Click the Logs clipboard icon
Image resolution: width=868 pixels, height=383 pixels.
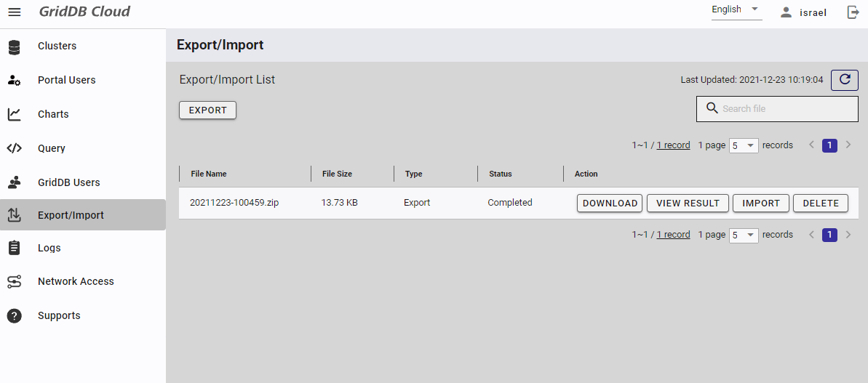point(15,248)
